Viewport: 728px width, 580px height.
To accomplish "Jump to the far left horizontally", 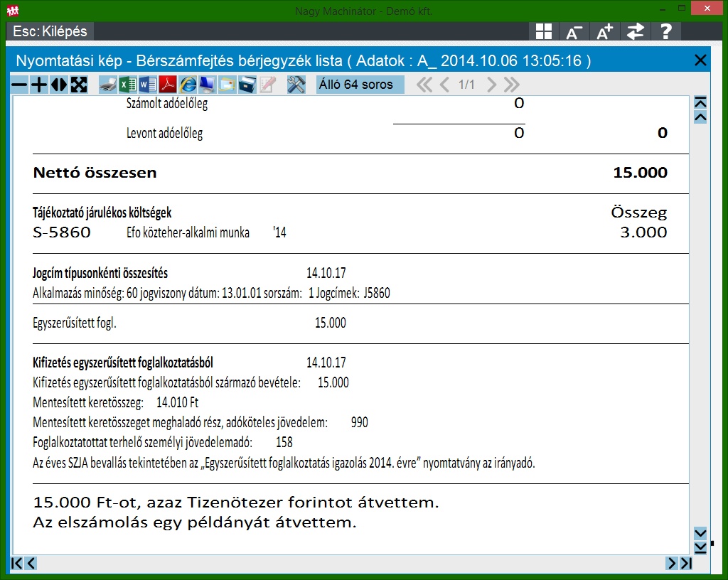I will tap(16, 563).
